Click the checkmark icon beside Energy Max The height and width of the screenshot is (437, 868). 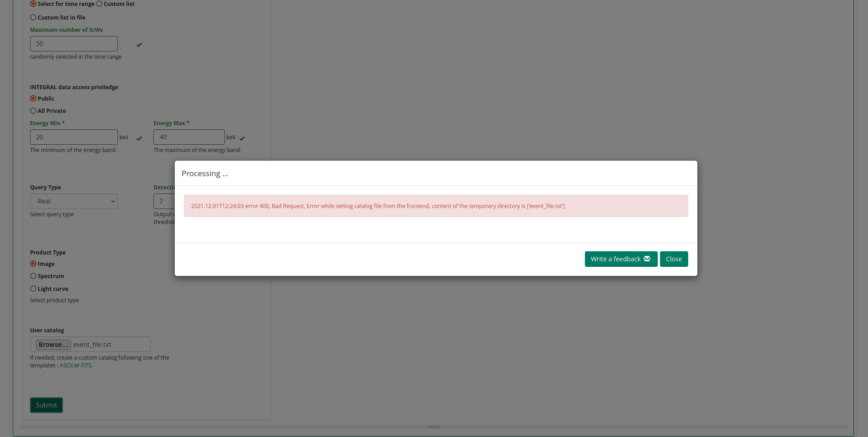point(242,138)
